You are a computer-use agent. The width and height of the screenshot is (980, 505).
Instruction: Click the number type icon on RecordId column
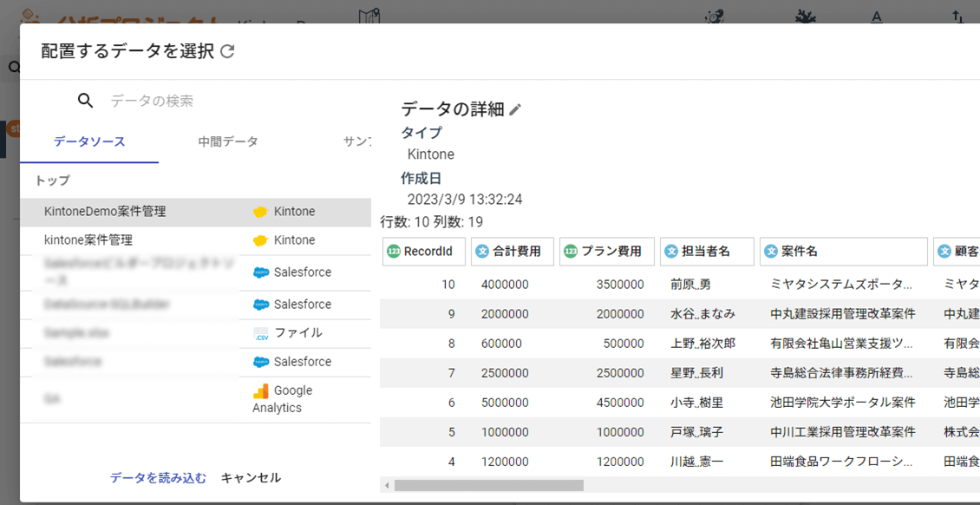[x=394, y=252]
